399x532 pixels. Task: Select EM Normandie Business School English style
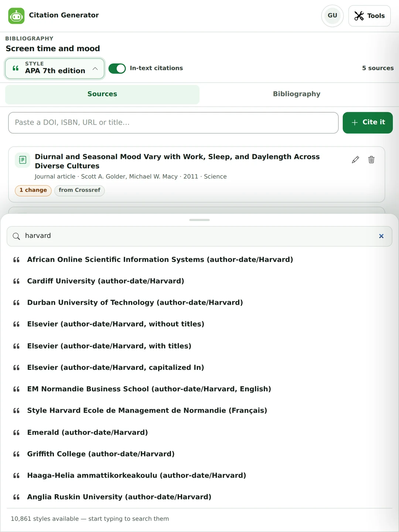tap(199, 389)
